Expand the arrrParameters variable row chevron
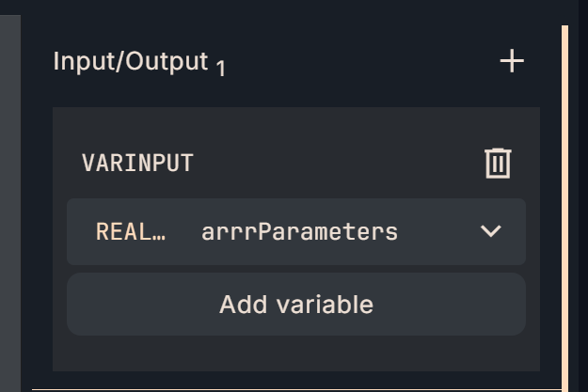The height and width of the screenshot is (392, 588). [x=490, y=231]
